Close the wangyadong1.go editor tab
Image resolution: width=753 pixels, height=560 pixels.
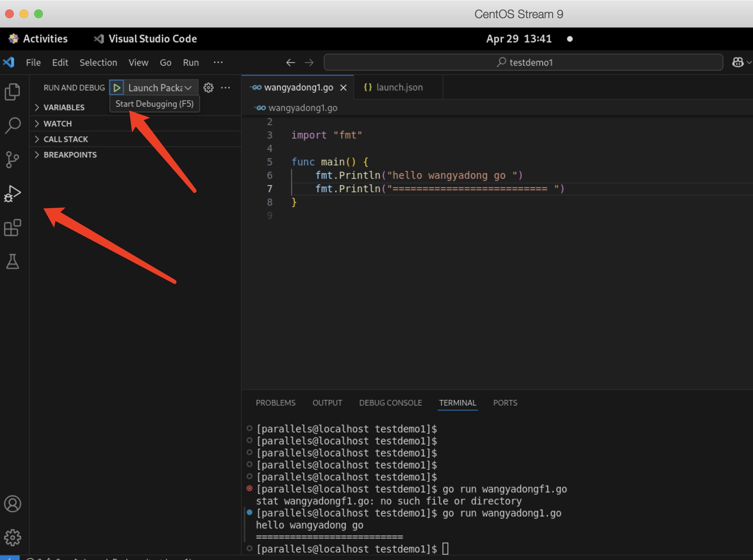tap(343, 87)
